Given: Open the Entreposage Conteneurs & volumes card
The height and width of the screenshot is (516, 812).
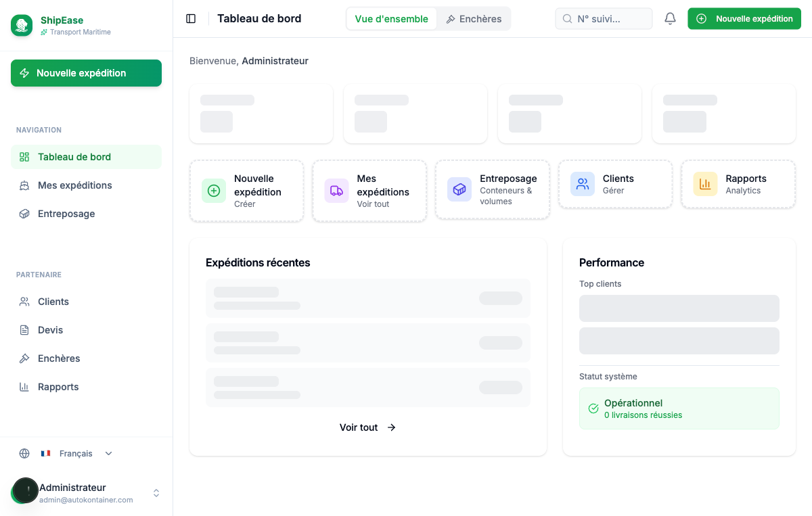Looking at the screenshot, I should [x=493, y=189].
